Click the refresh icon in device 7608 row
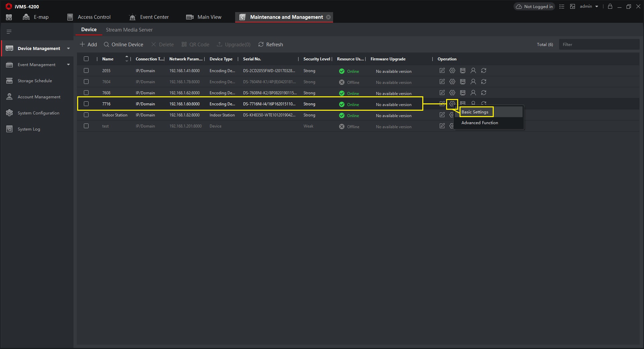The width and height of the screenshot is (644, 349). point(483,93)
